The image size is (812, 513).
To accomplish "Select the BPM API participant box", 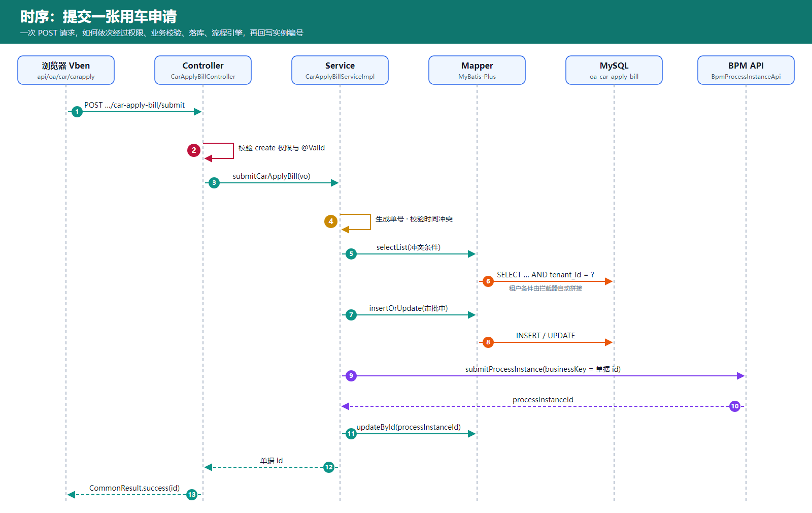I will click(x=746, y=70).
